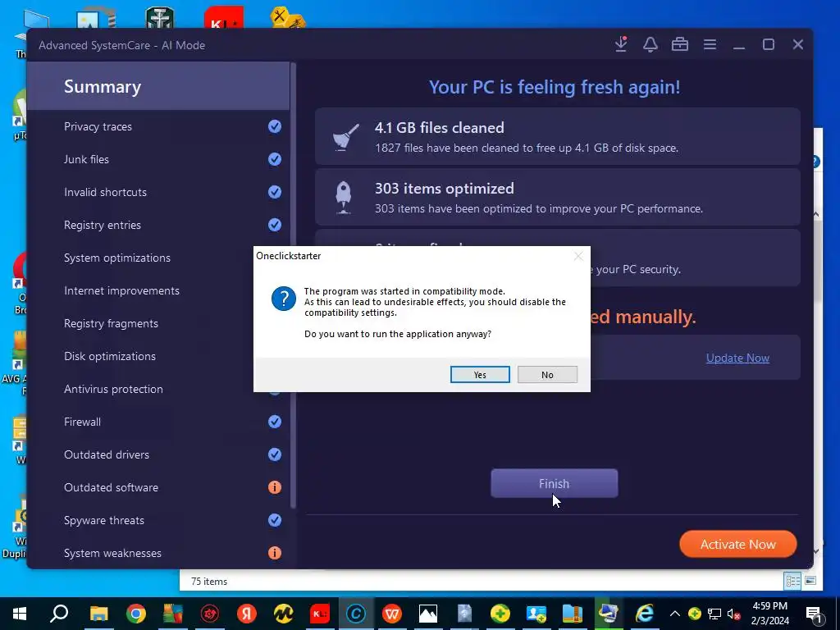Select System optimizations in the sidebar
The image size is (840, 630).
[116, 258]
